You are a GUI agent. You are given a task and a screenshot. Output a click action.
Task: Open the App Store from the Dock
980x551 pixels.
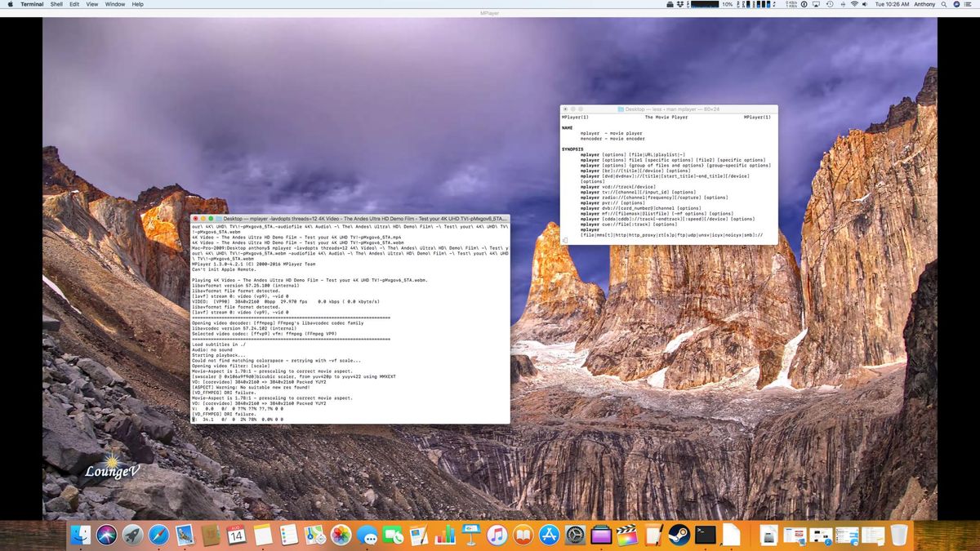pos(550,536)
